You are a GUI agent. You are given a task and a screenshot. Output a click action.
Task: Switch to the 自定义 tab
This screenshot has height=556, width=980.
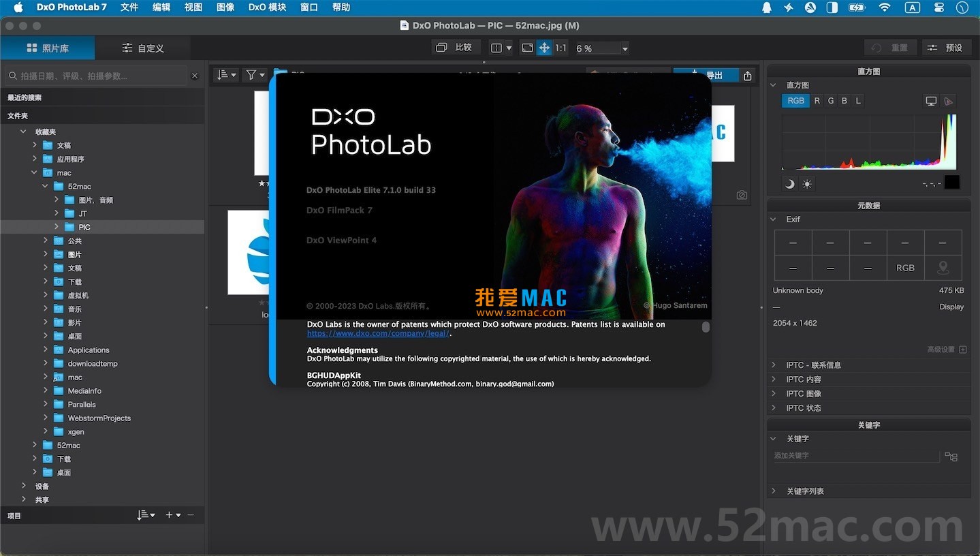click(x=143, y=48)
